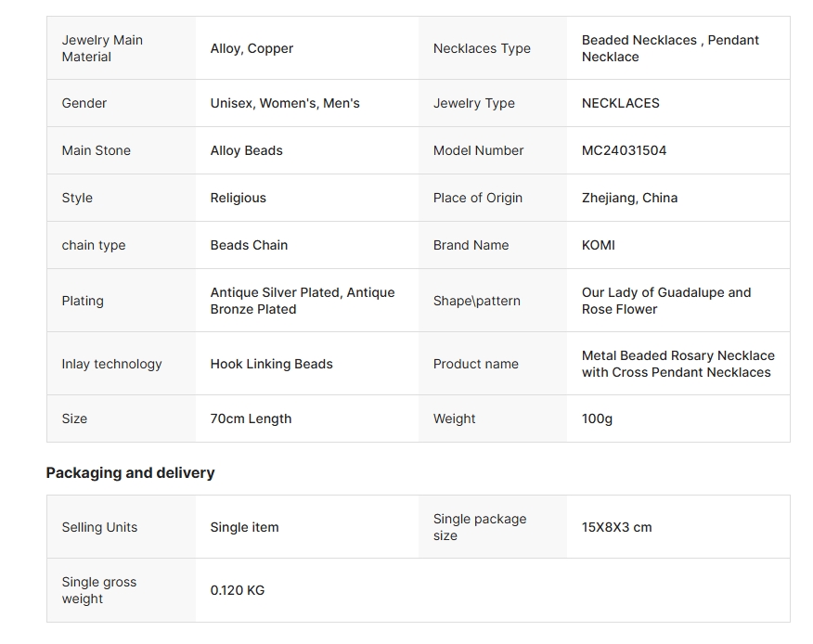This screenshot has height=644, width=813.
Task: Select the 0.120 KG gross weight value
Action: pos(237,590)
